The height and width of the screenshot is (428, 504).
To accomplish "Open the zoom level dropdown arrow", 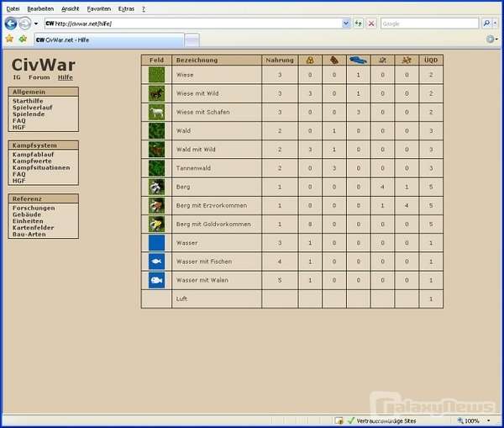I will tap(496, 420).
